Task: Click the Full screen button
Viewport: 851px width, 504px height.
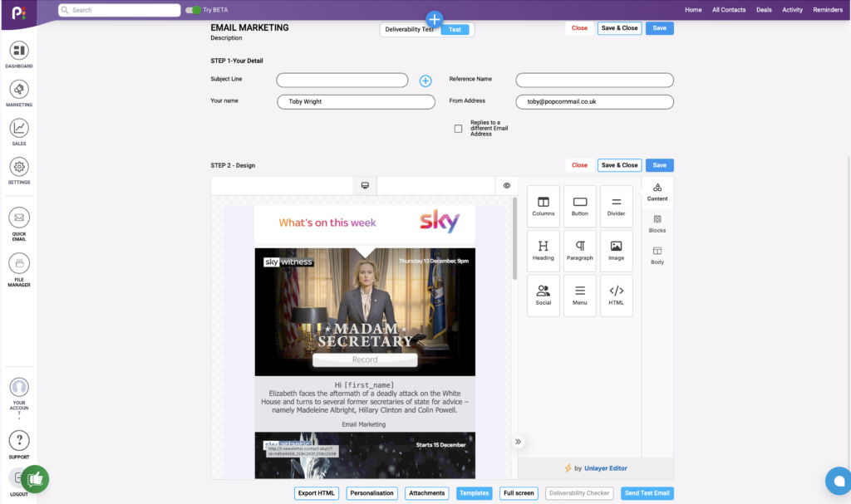Action: tap(519, 493)
